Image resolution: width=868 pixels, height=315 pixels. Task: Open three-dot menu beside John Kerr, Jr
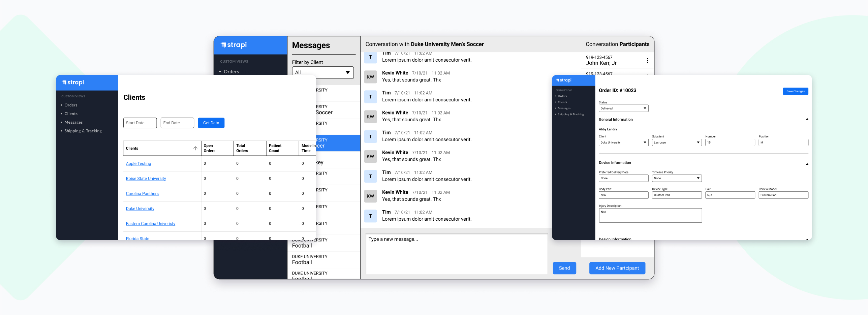[x=647, y=60]
